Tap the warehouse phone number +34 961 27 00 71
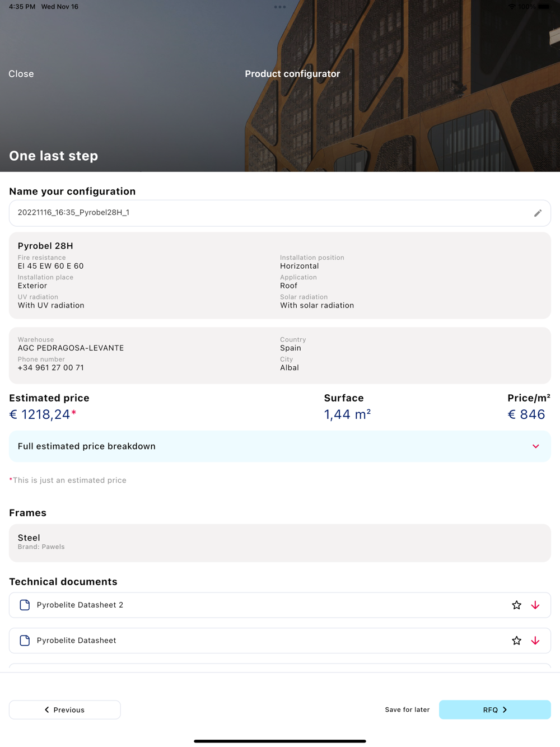 [51, 368]
